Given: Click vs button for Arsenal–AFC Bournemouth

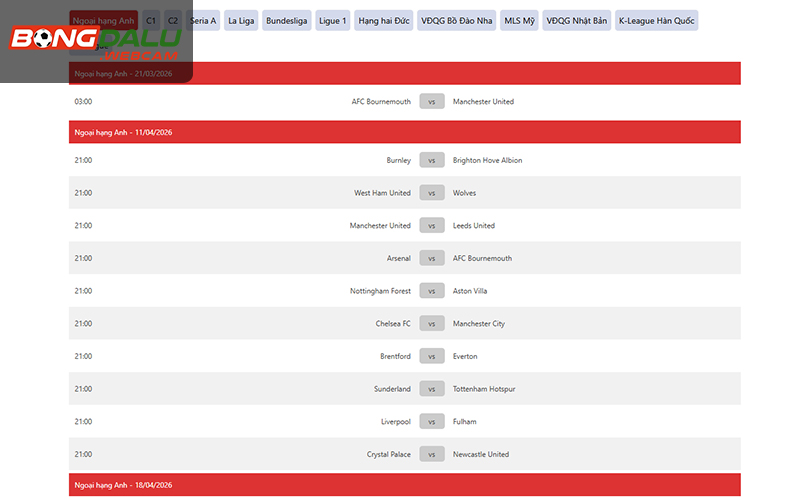Looking at the screenshot, I should tap(432, 258).
